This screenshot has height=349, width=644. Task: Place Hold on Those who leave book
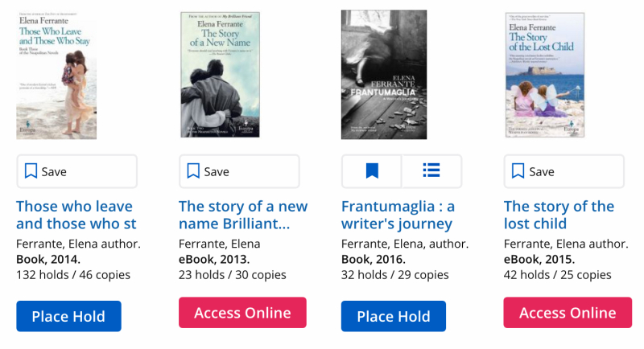click(x=68, y=316)
